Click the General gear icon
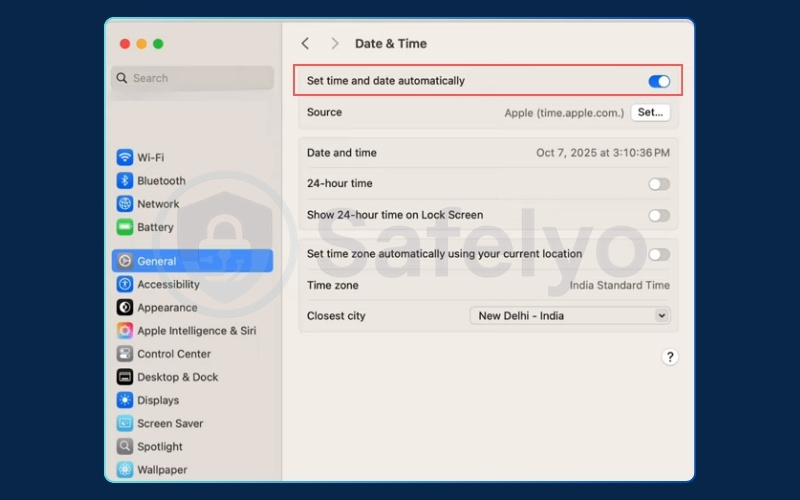The width and height of the screenshot is (800, 500). click(124, 261)
